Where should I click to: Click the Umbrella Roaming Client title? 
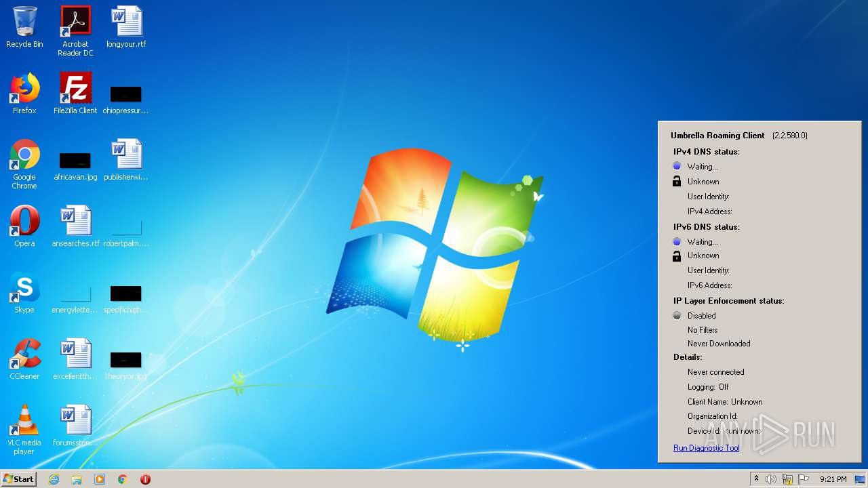pos(717,136)
